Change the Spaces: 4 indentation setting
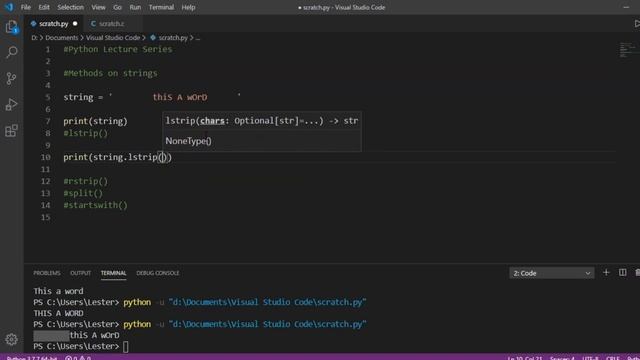640x360 pixels. [x=562, y=358]
